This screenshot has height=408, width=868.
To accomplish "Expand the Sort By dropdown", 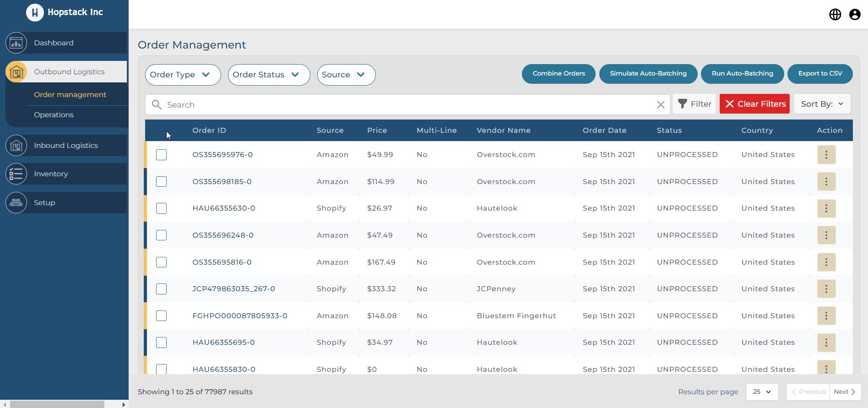I will pos(822,104).
